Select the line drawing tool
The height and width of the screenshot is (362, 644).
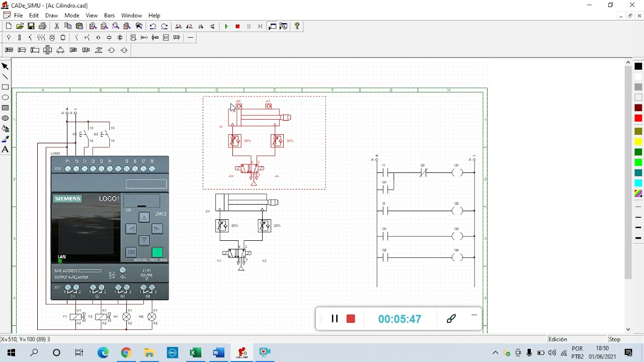click(6, 76)
